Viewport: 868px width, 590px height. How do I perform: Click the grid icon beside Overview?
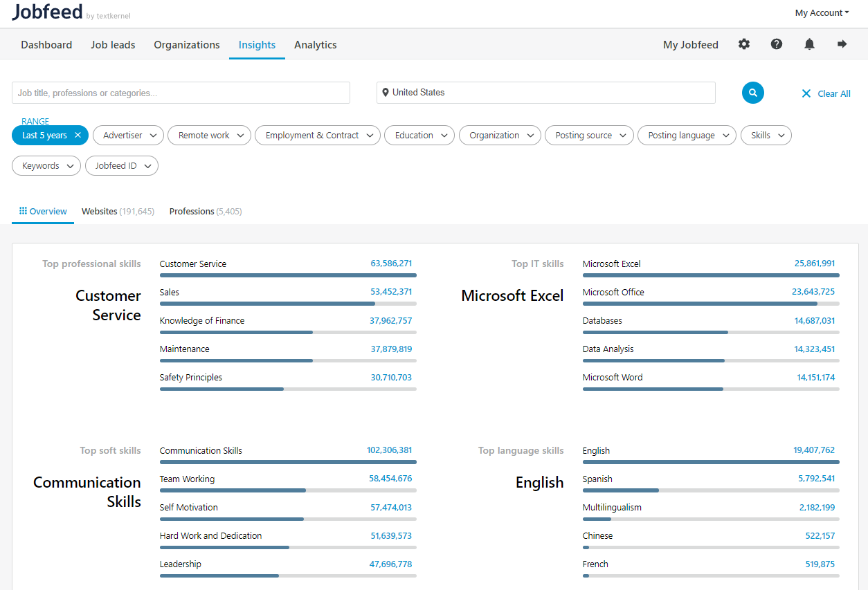coord(21,210)
